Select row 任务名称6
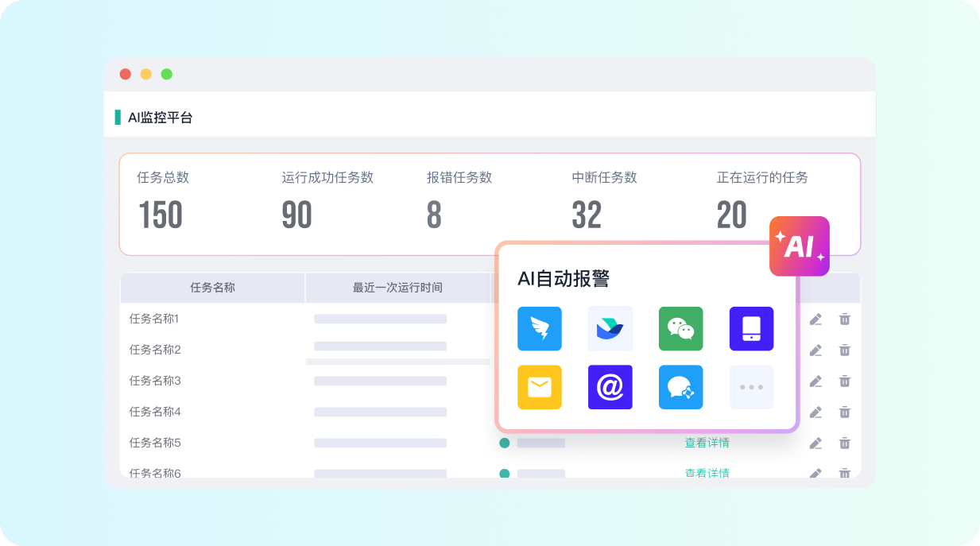980x546 pixels. pos(490,469)
